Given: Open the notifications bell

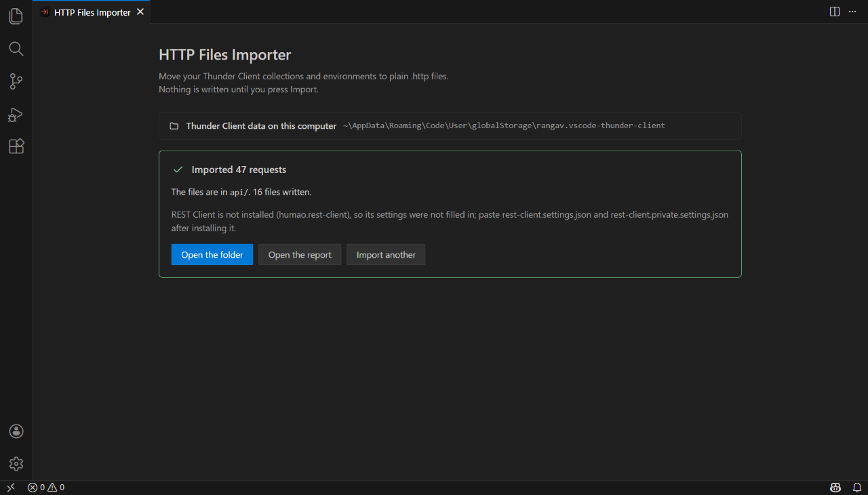Looking at the screenshot, I should [x=857, y=488].
